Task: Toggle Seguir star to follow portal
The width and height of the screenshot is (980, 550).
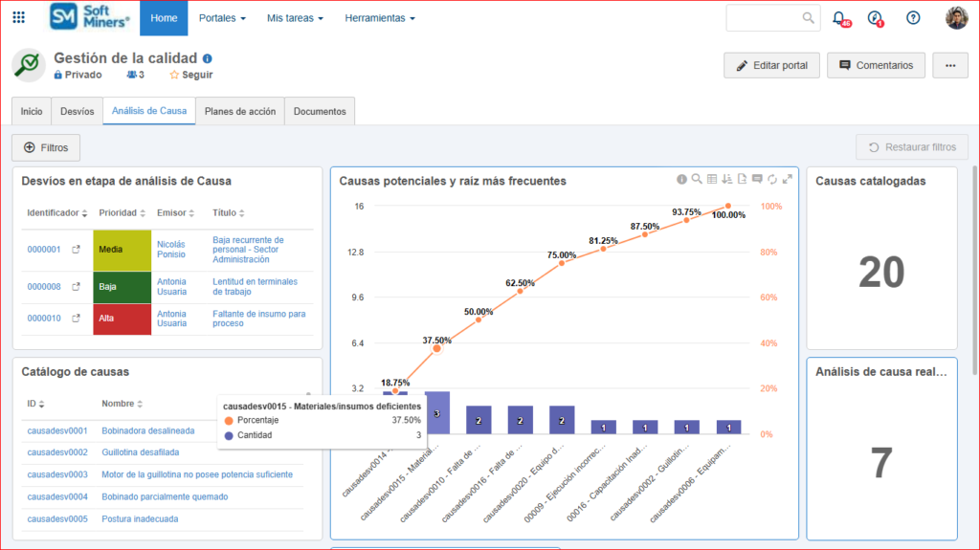Action: tap(190, 75)
